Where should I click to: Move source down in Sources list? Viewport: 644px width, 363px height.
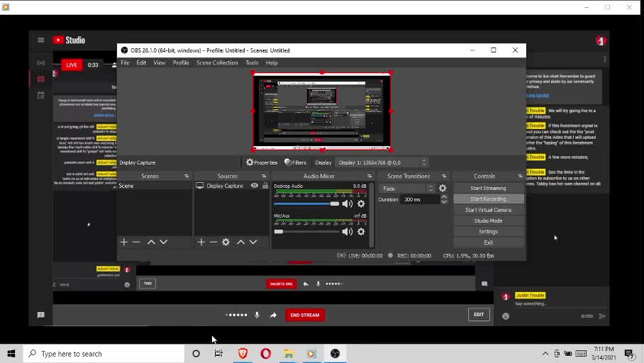click(x=253, y=242)
